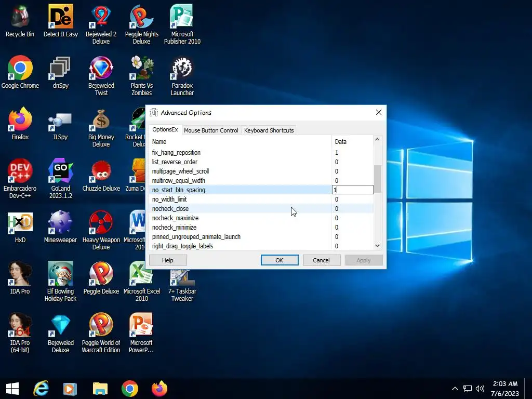Open the volume control in system tray
This screenshot has height=399, width=532.
[x=480, y=389]
